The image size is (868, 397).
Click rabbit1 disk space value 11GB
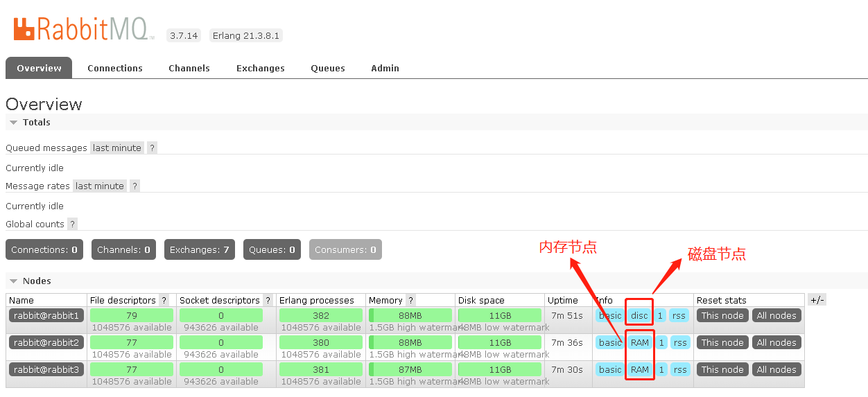pyautogui.click(x=500, y=315)
